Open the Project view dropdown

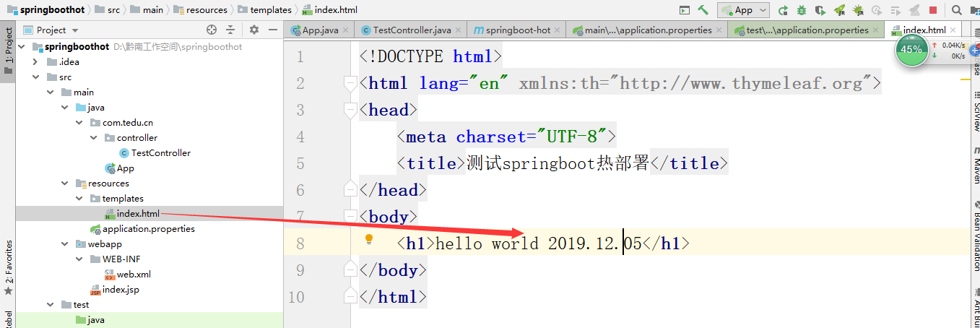[51, 30]
